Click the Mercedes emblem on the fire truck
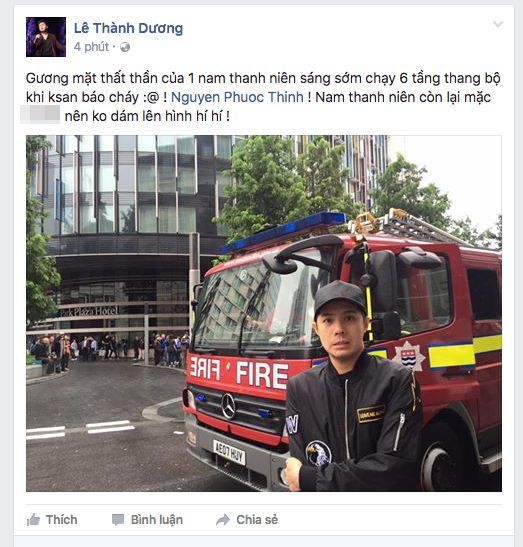523x547 pixels. point(229,406)
